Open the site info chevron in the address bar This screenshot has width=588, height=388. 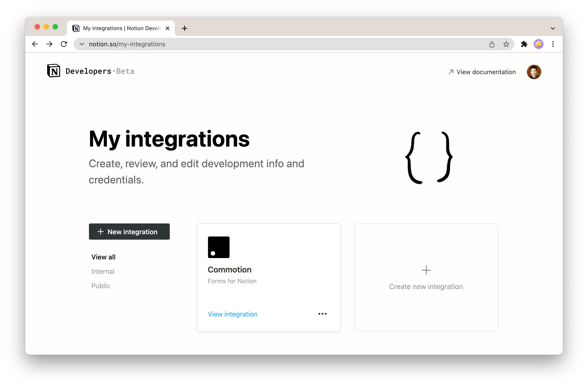click(82, 44)
